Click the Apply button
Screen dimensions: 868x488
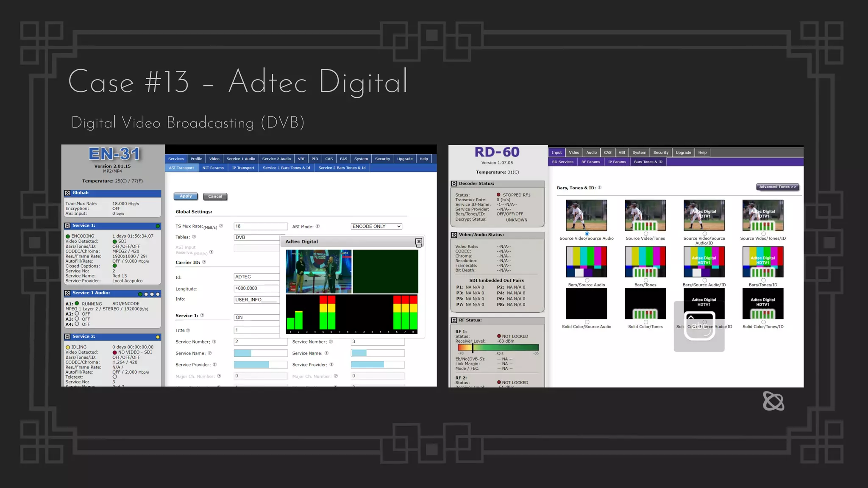(186, 197)
